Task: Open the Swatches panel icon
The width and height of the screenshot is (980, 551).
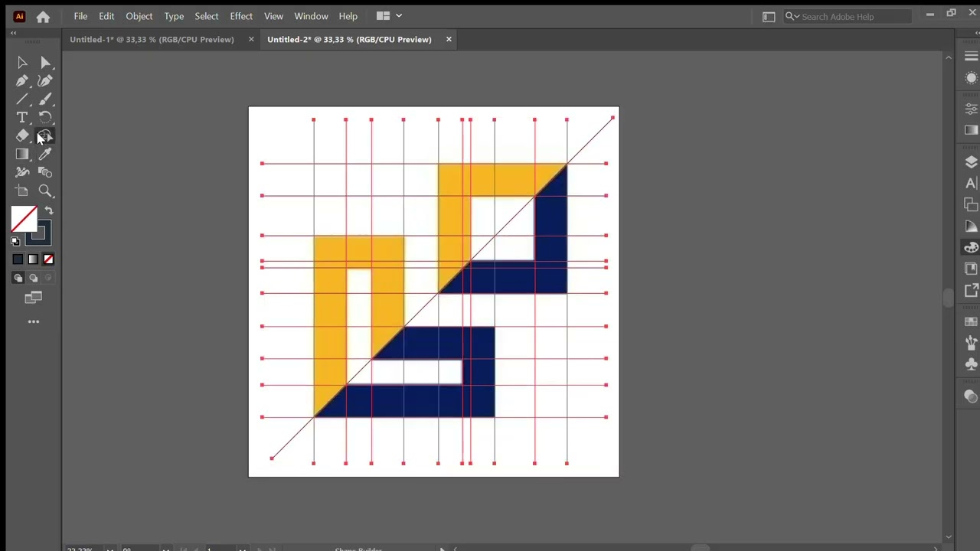Action: click(x=972, y=321)
